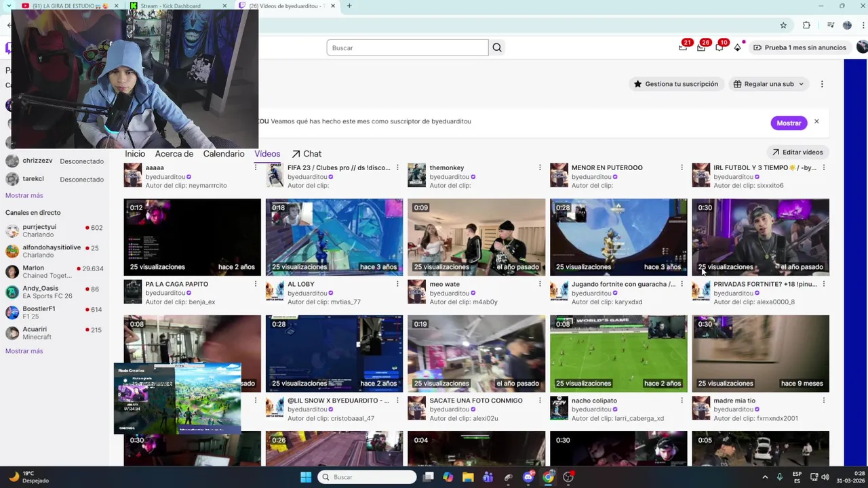The height and width of the screenshot is (488, 868).
Task: Open Discord from the taskbar
Action: click(x=528, y=477)
